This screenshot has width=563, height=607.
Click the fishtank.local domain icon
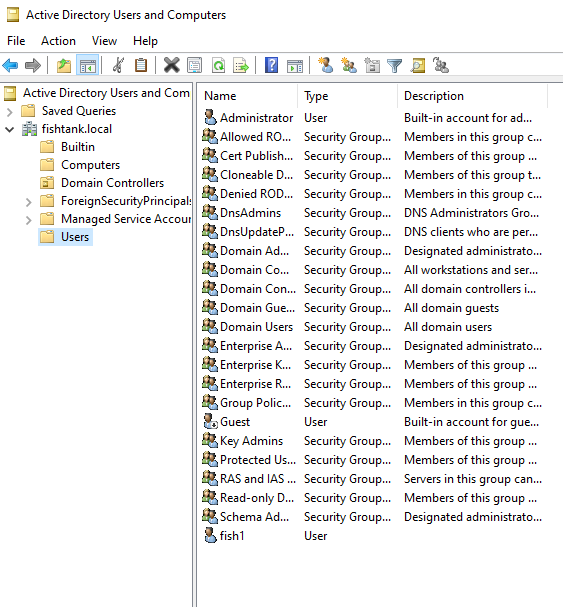tap(29, 129)
